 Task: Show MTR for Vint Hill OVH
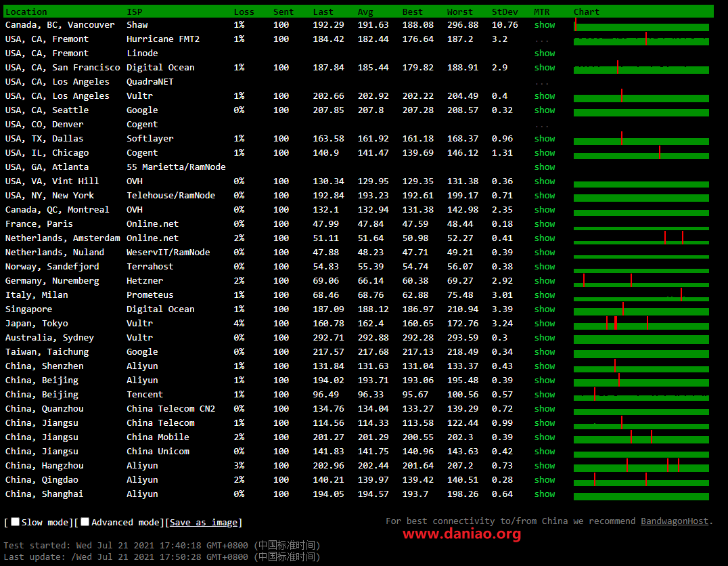(x=545, y=181)
